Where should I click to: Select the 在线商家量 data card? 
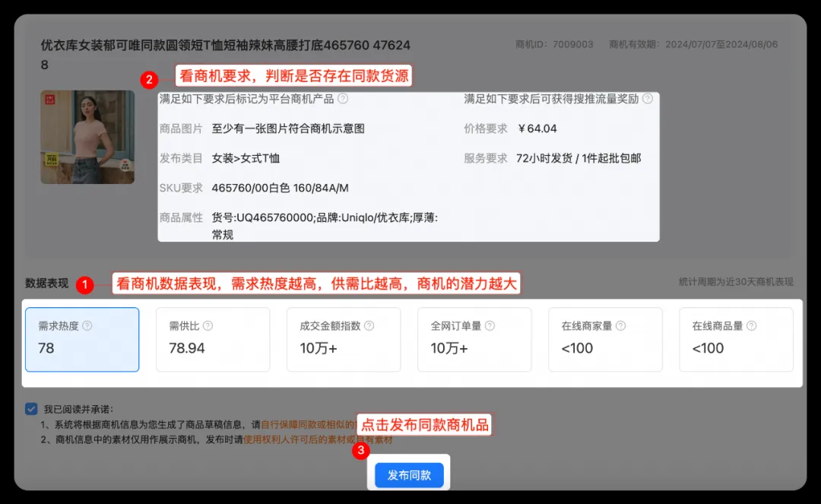[x=605, y=339]
